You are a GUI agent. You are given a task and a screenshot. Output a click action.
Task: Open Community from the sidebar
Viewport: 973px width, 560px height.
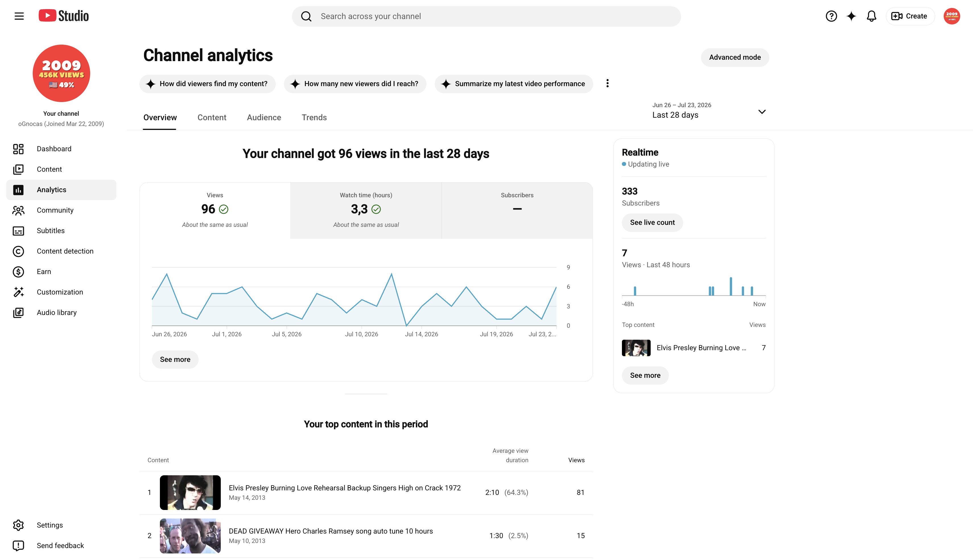click(61, 210)
